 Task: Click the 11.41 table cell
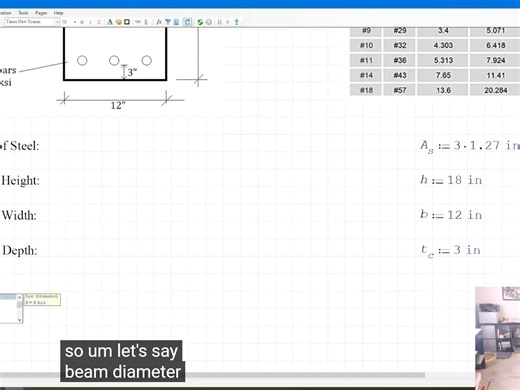(x=495, y=75)
